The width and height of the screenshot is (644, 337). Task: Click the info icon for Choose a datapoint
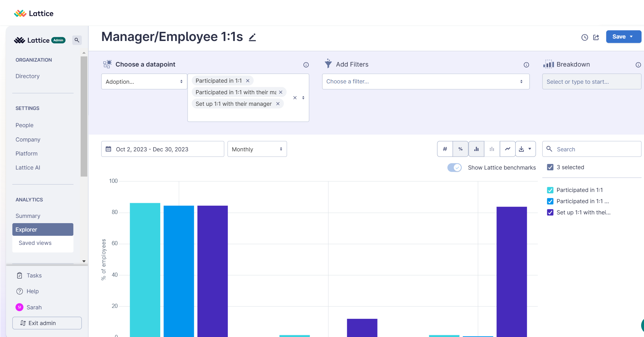pos(306,65)
